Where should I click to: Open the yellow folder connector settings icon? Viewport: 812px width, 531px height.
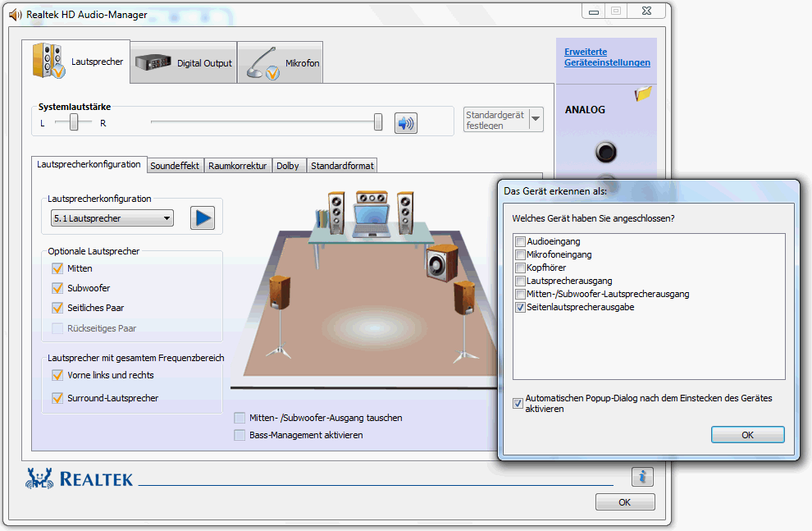[643, 94]
